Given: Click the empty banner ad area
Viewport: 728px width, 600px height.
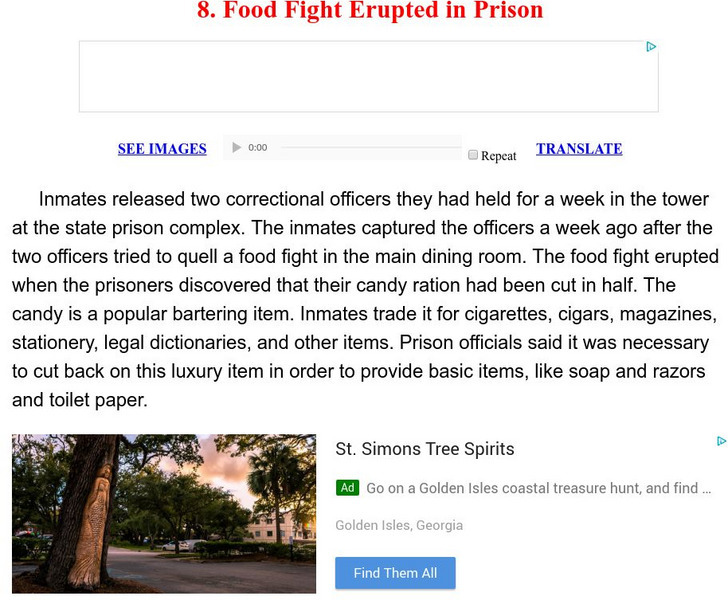Looking at the screenshot, I should (368, 77).
